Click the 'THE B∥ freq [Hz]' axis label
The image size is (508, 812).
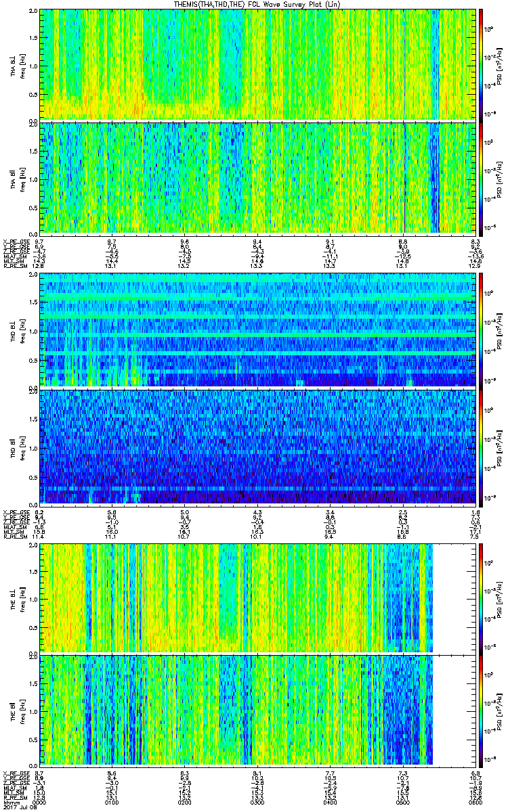(17, 711)
